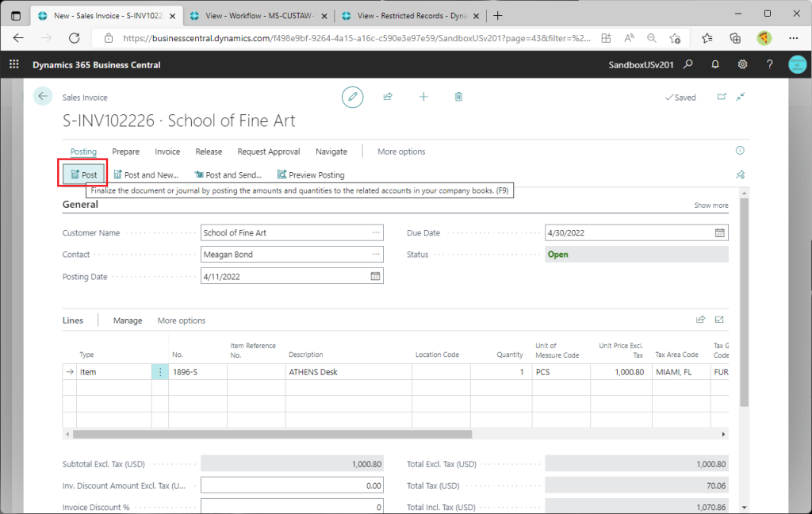Zoom out using browser magnifier icon

pyautogui.click(x=652, y=38)
